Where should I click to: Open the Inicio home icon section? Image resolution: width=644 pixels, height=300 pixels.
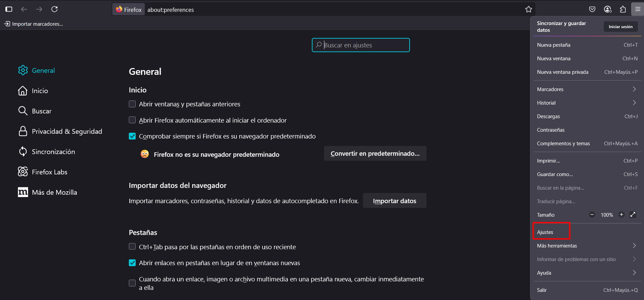(23, 90)
